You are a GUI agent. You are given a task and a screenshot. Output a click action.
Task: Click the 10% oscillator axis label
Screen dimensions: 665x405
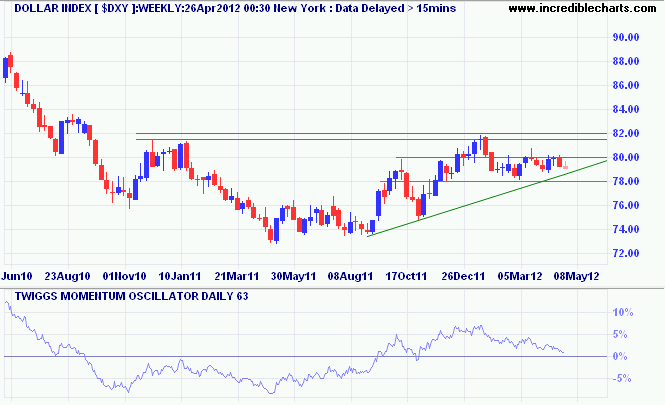(623, 313)
